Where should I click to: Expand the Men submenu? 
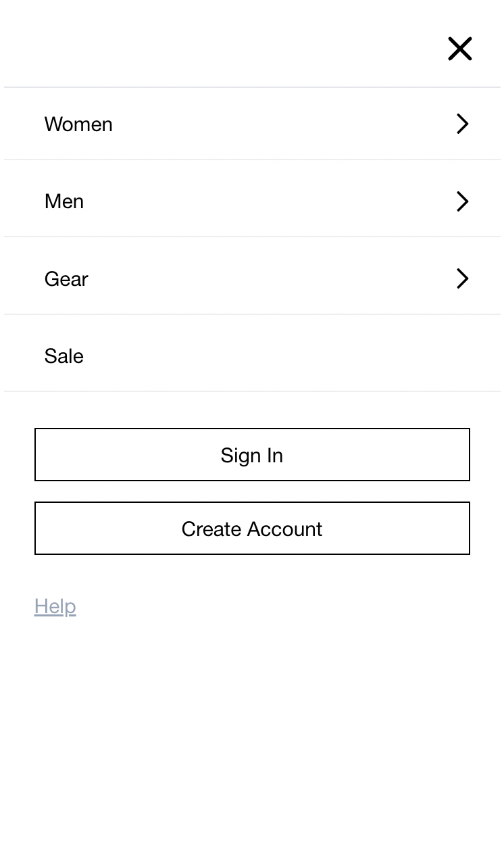pyautogui.click(x=462, y=201)
